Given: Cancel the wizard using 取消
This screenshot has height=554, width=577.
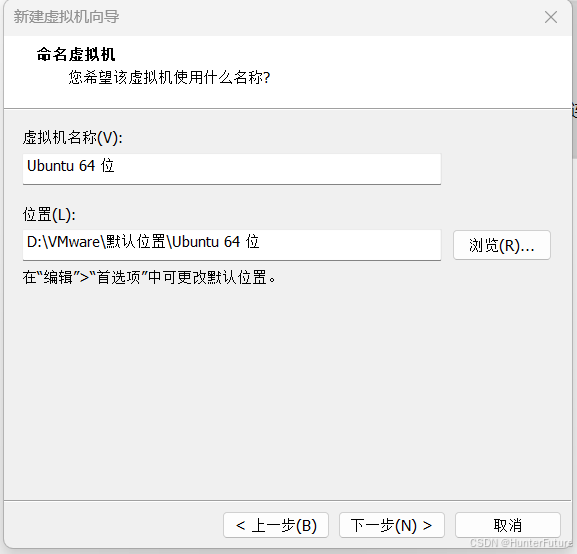Looking at the screenshot, I should (x=507, y=525).
